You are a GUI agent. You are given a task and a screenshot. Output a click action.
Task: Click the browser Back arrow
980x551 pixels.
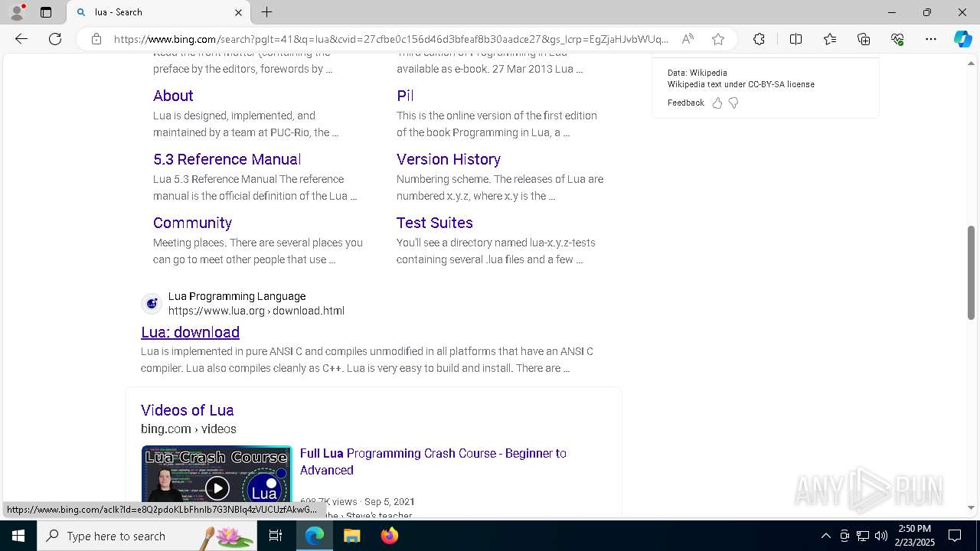coord(21,39)
